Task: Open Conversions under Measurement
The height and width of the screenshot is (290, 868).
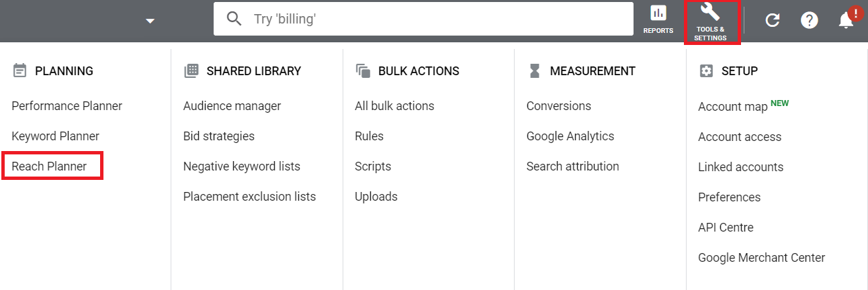Action: coord(559,106)
